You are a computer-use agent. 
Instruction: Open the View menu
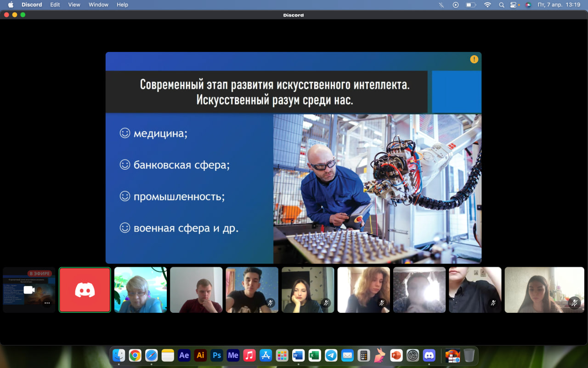74,5
